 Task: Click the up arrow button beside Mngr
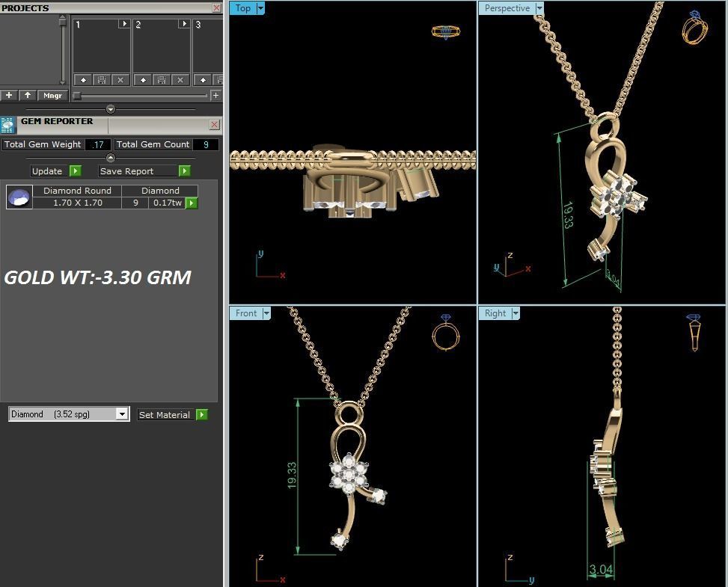pos(28,95)
